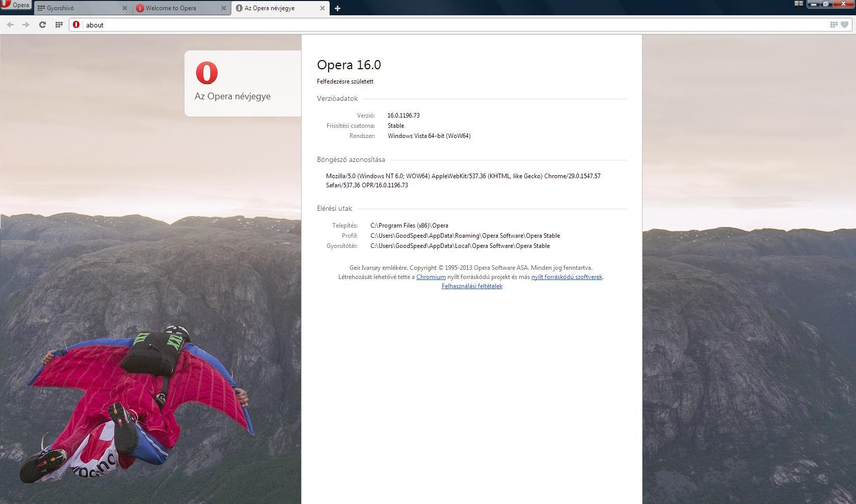The width and height of the screenshot is (856, 504).
Task: Close the Az Opera névjegye tab
Action: (x=323, y=8)
